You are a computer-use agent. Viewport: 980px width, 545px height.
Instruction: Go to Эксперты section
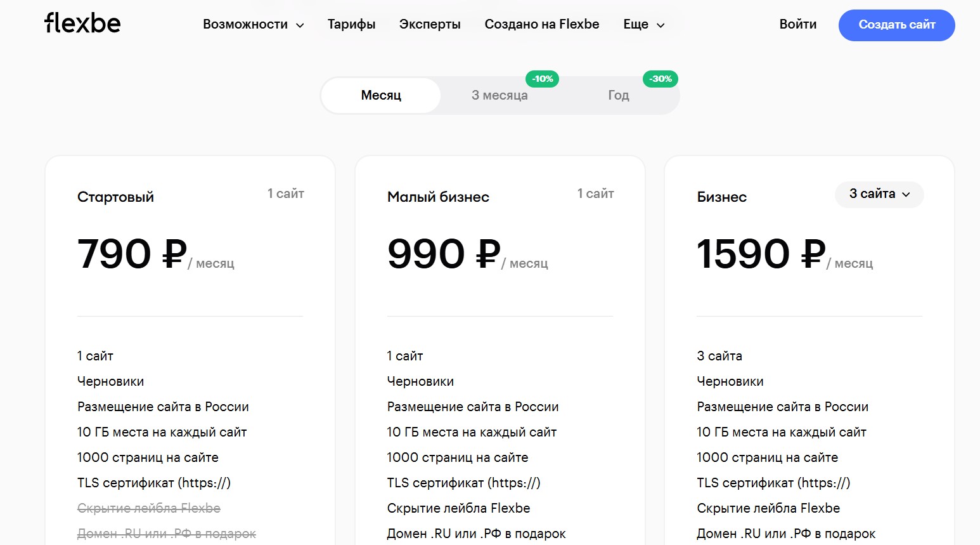click(430, 25)
